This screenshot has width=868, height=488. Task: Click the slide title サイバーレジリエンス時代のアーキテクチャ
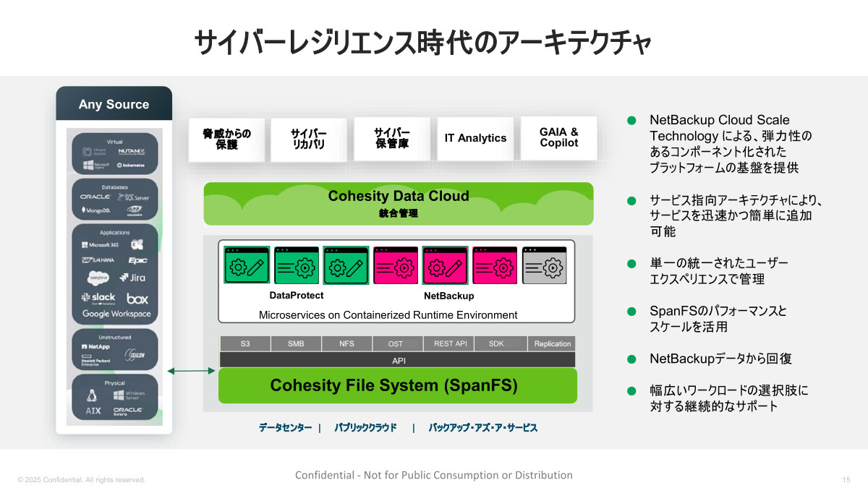click(423, 43)
